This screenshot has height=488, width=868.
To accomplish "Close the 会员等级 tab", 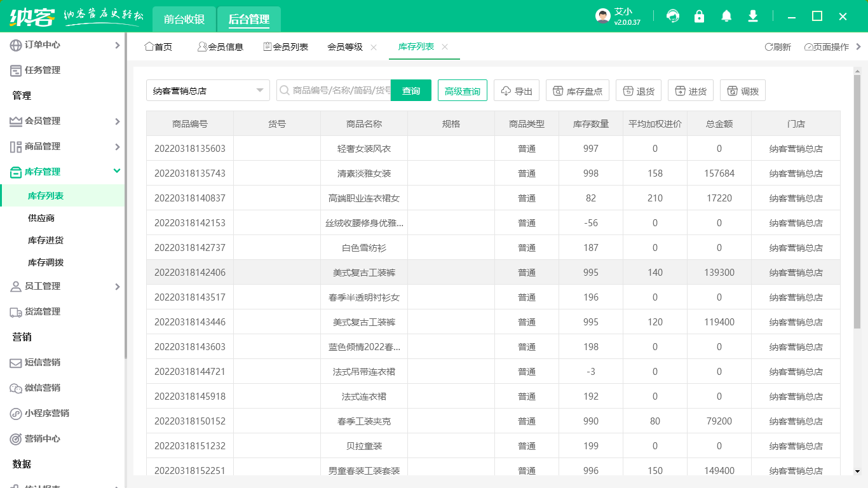I will coord(374,47).
